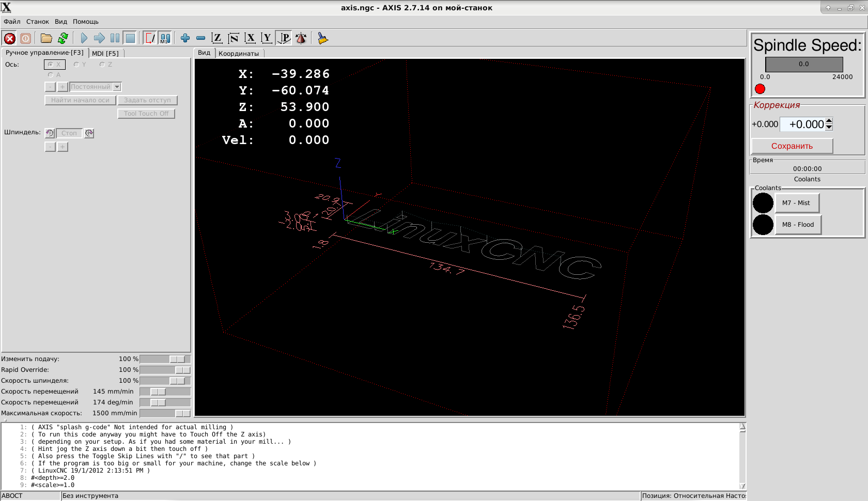Image resolution: width=868 pixels, height=501 pixels.
Task: Switch to X side view
Action: [250, 38]
